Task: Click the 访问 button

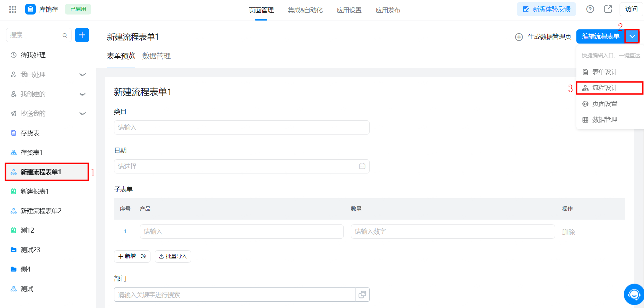Action: [631, 9]
